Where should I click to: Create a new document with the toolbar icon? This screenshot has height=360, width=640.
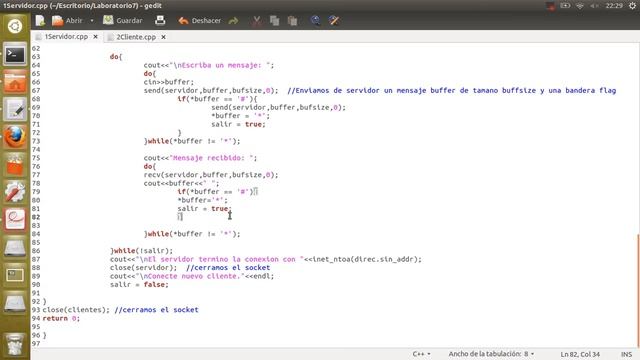40,20
